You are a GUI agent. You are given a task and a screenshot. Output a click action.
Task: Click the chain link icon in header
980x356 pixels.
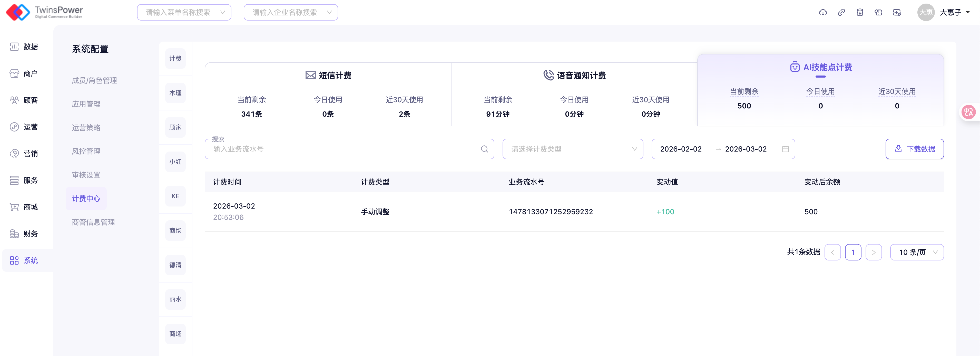point(841,13)
